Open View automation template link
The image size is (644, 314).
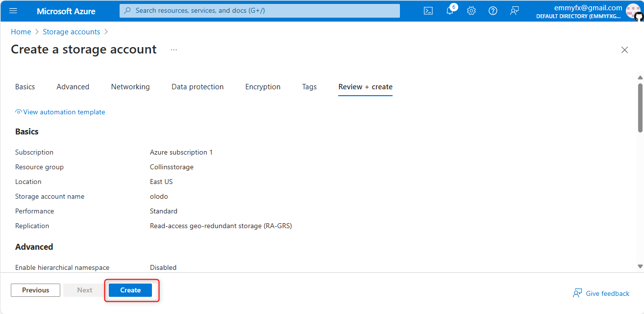point(64,112)
